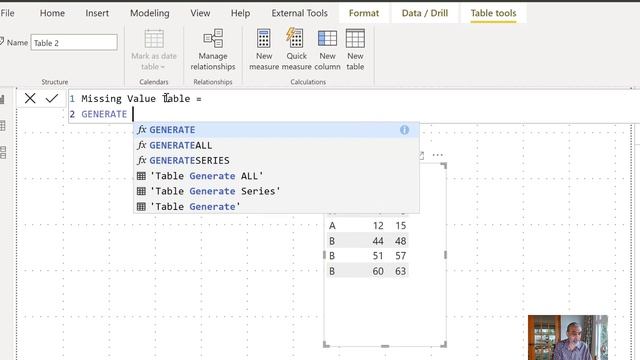Open the External Tools tab
The width and height of the screenshot is (640, 360).
tap(299, 13)
